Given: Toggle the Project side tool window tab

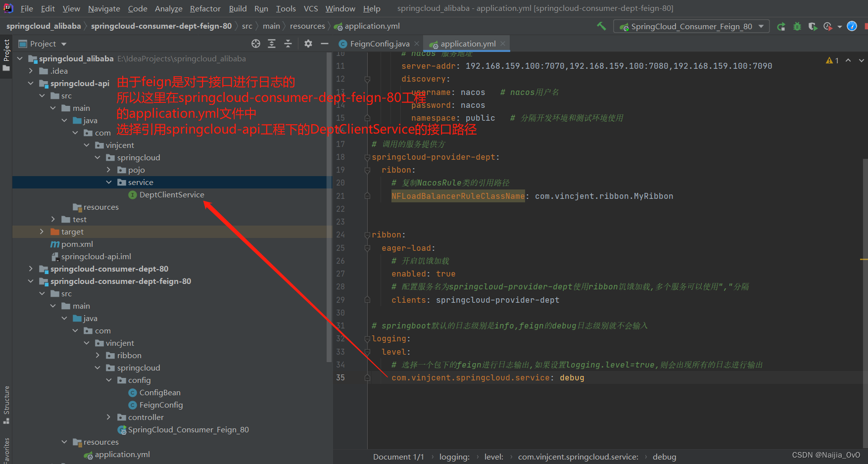Looking at the screenshot, I should (x=6, y=54).
